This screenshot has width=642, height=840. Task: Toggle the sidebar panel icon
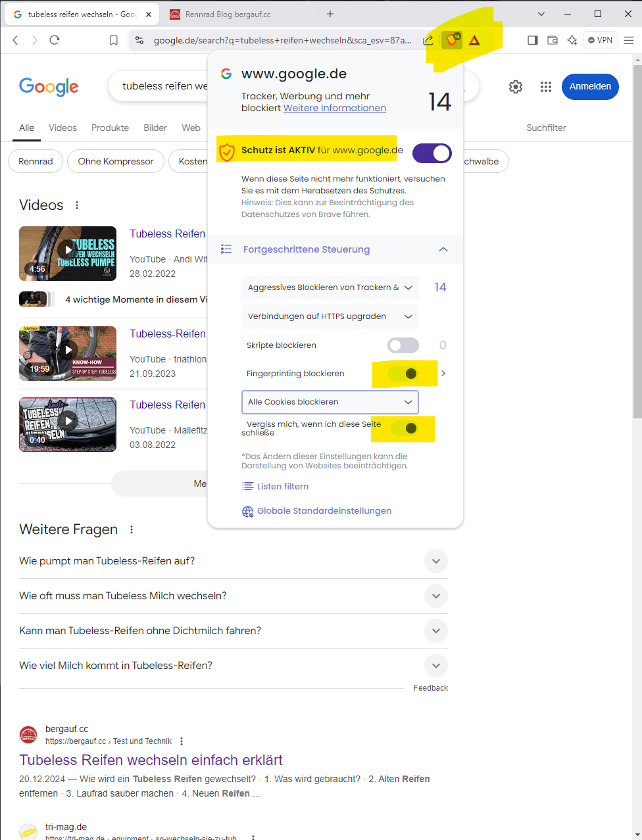[x=533, y=40]
